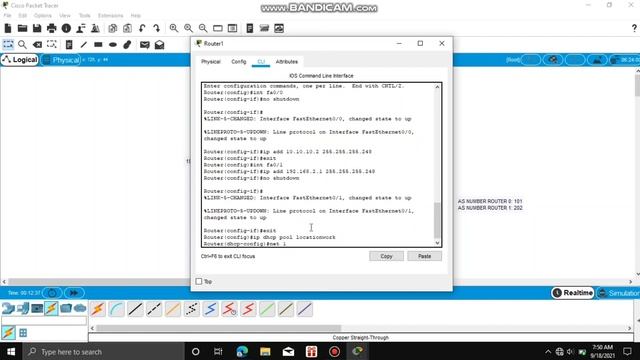Select the Connections device category
This screenshot has width=640, height=360.
tap(51, 308)
